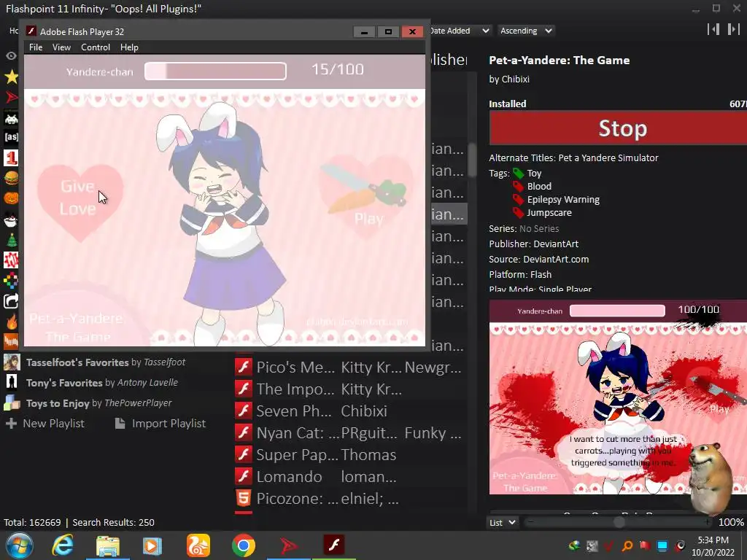
Task: Select the share arrow playlist icon
Action: (x=11, y=301)
